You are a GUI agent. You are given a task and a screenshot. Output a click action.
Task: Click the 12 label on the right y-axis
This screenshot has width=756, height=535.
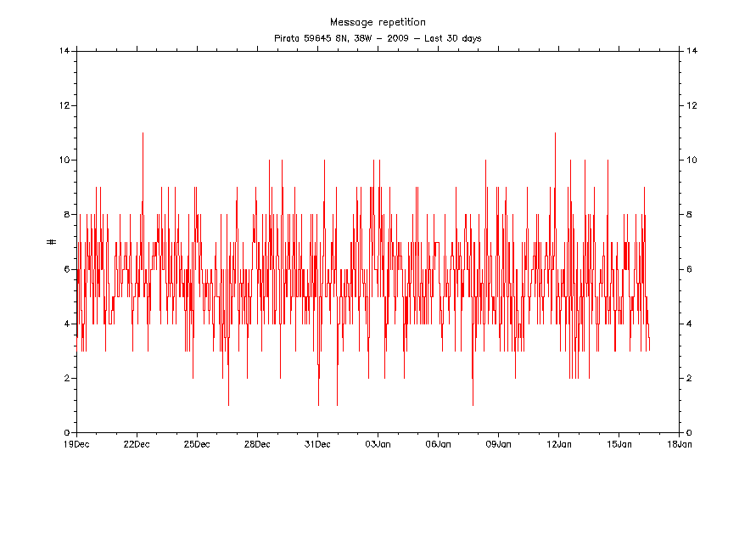click(691, 105)
